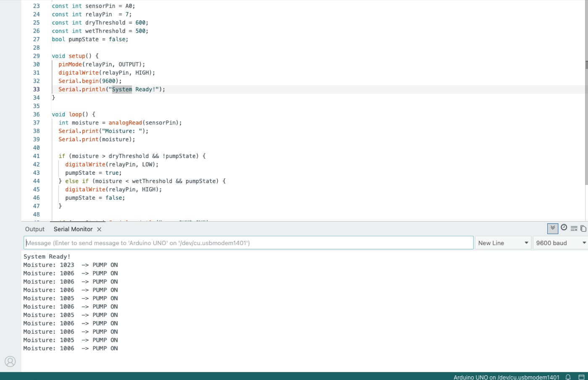The image size is (588, 380).
Task: Open the 9600 baud rate dropdown
Action: [561, 243]
